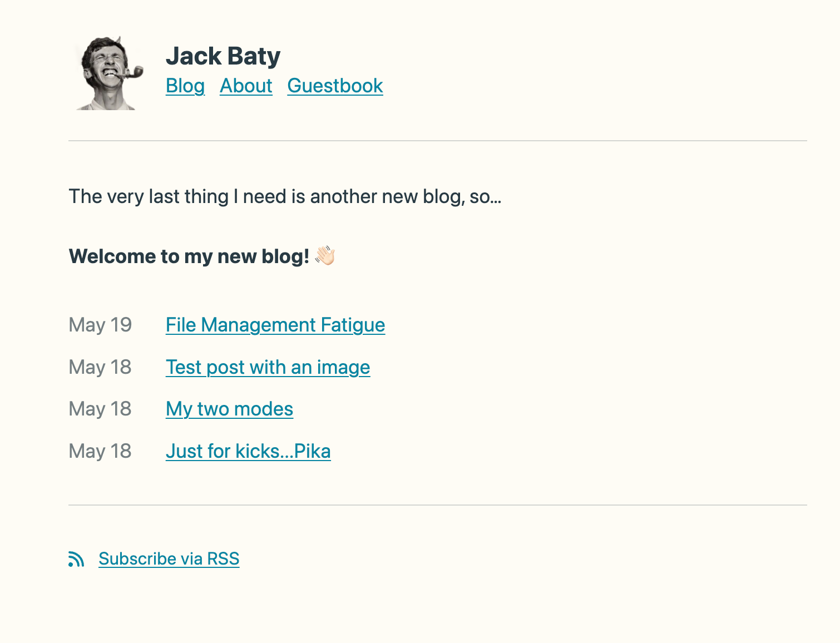Viewport: 840px width, 643px height.
Task: Click the 'The very last thing I need' paragraph
Action: [x=285, y=196]
